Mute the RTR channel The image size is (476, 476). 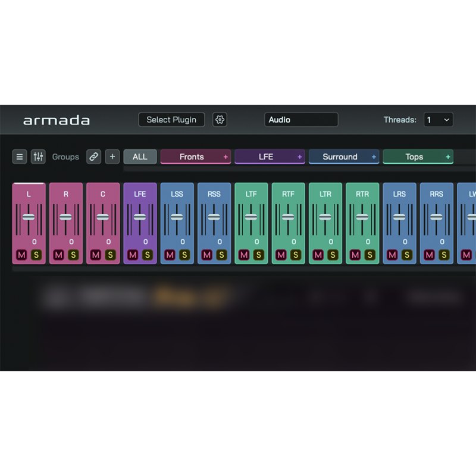355,255
